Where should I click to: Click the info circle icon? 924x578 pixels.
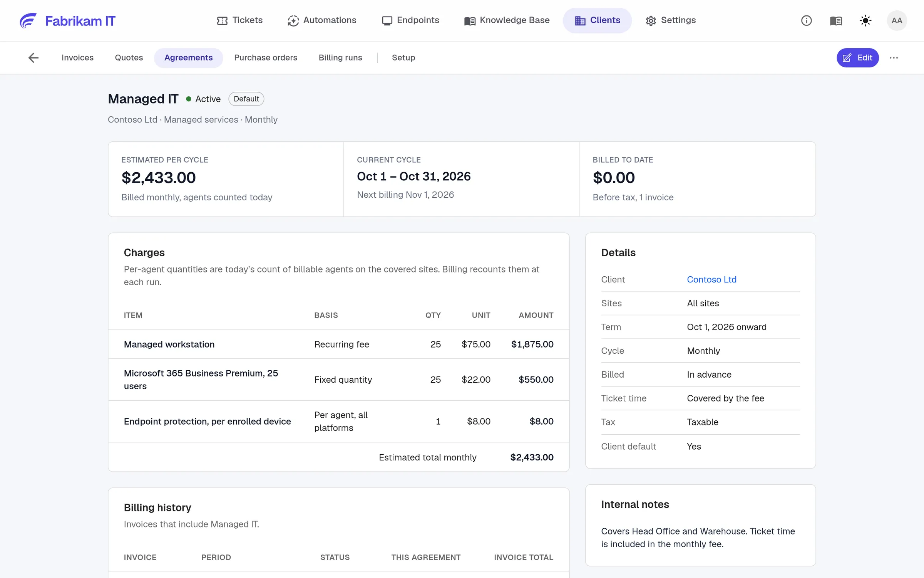[806, 20]
